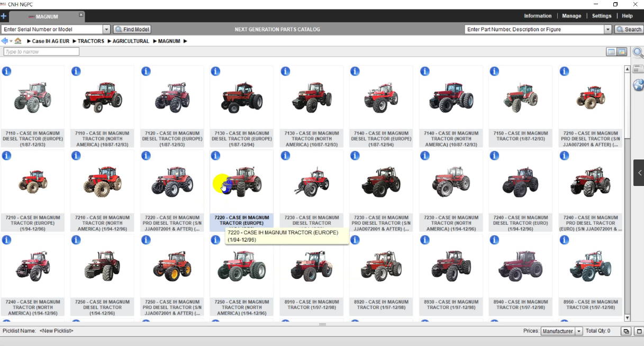Image resolution: width=644 pixels, height=346 pixels.
Task: Open the 7220 Magnum Tractor (Europe) tile
Action: click(242, 191)
